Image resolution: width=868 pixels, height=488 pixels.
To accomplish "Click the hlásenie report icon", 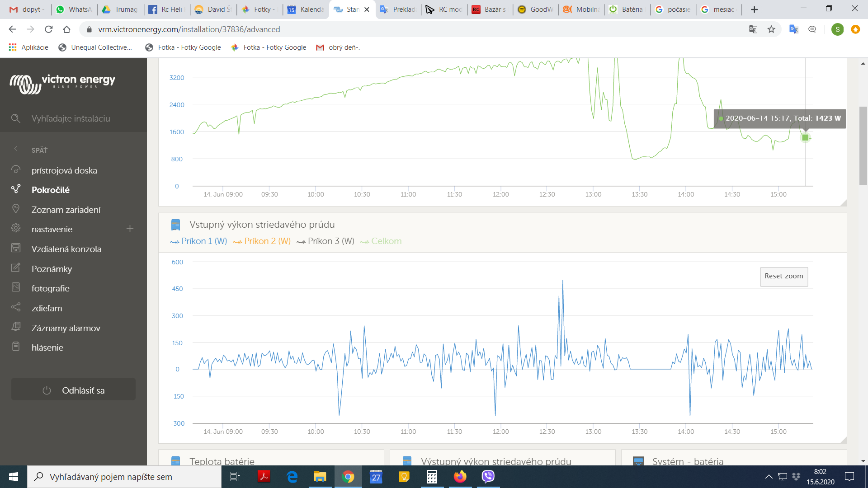I will [16, 347].
